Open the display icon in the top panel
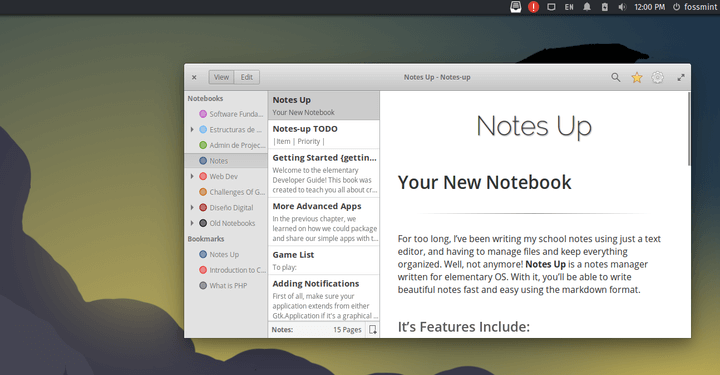 551,7
